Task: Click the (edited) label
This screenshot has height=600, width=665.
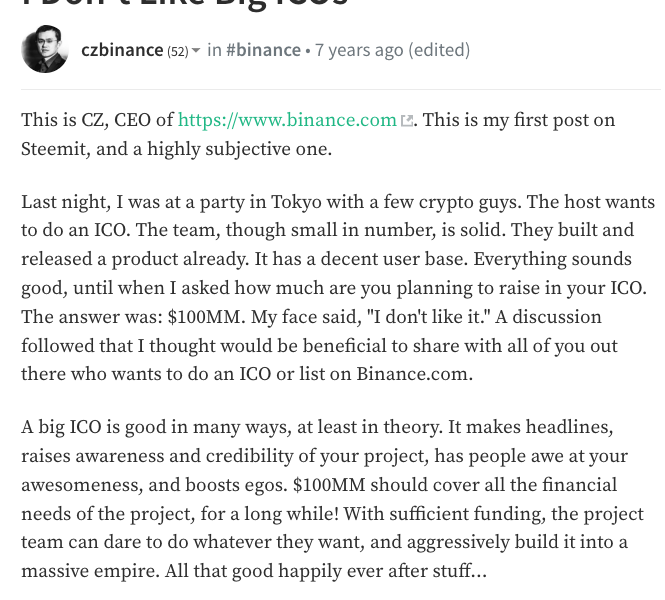Action: pos(439,50)
